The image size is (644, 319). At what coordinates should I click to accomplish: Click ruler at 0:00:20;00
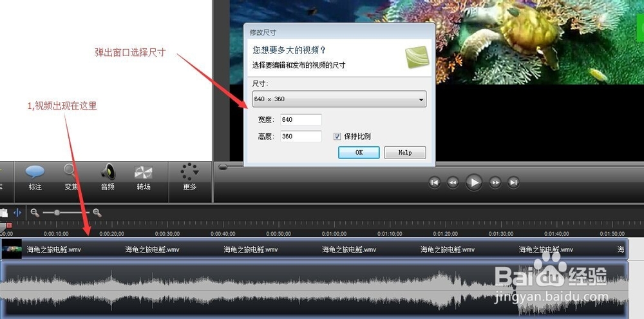click(111, 233)
